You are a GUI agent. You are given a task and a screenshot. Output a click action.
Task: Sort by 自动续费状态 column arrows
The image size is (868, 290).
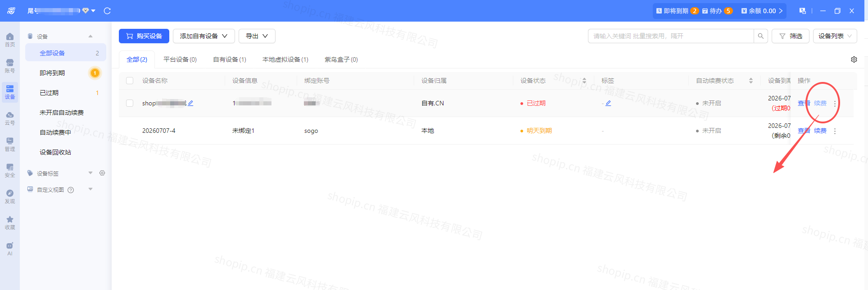tap(751, 81)
